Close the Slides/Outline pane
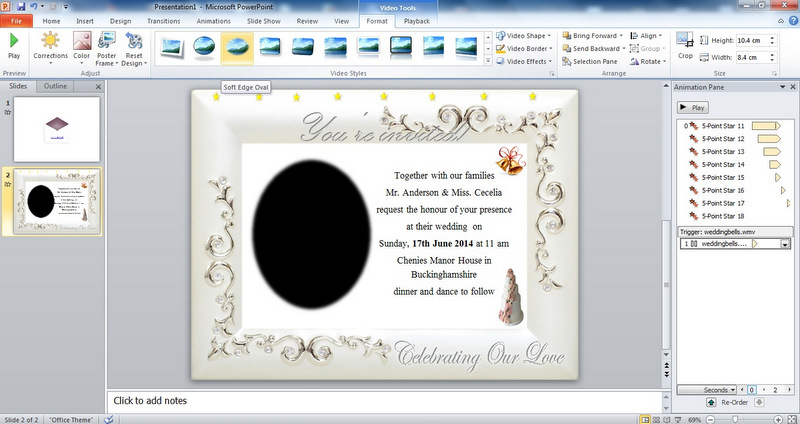This screenshot has height=424, width=800. tap(98, 87)
